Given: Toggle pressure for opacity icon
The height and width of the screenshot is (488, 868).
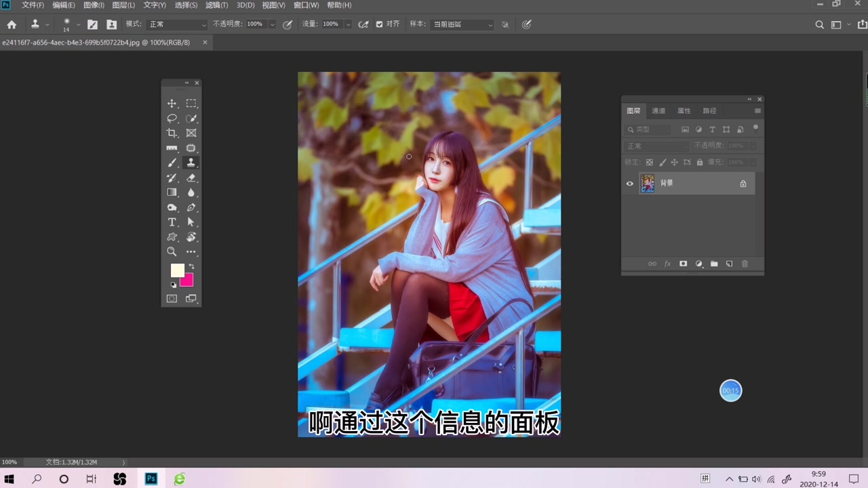Looking at the screenshot, I should pyautogui.click(x=288, y=24).
